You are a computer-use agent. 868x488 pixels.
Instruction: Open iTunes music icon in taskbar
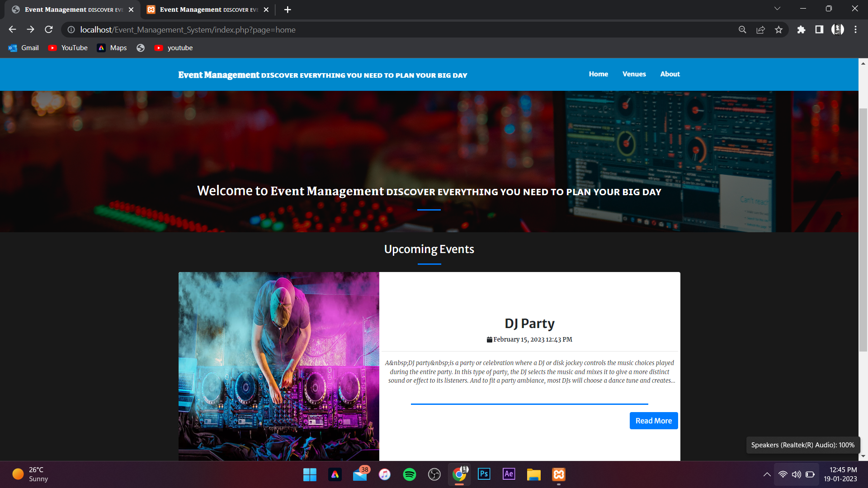[385, 474]
